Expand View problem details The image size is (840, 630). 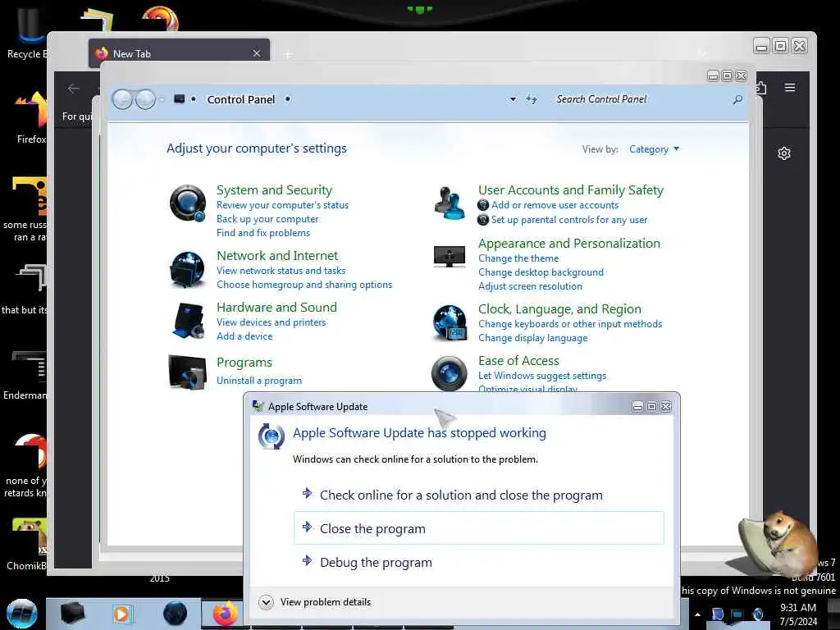pyautogui.click(x=314, y=602)
